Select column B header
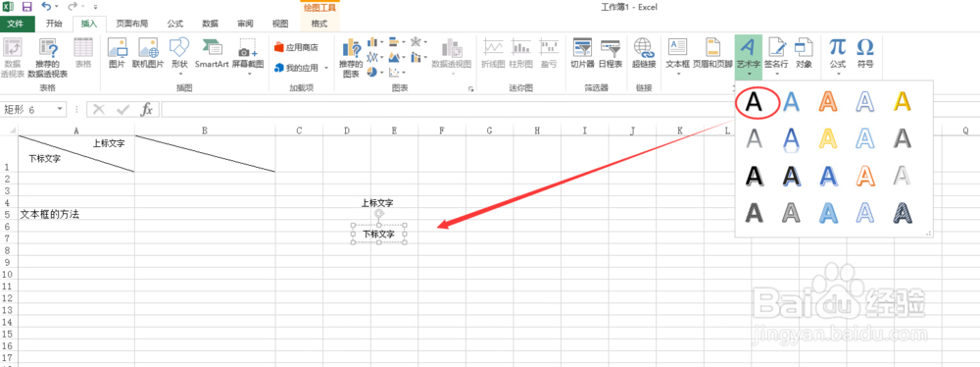This screenshot has width=980, height=367. (205, 131)
